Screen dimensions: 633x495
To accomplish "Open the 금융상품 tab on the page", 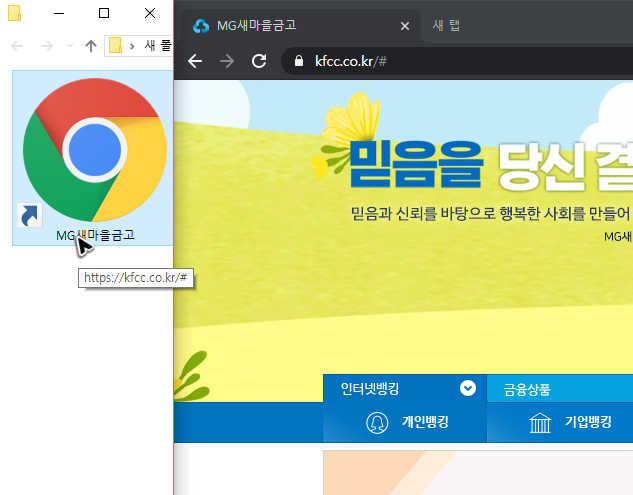I will [560, 389].
